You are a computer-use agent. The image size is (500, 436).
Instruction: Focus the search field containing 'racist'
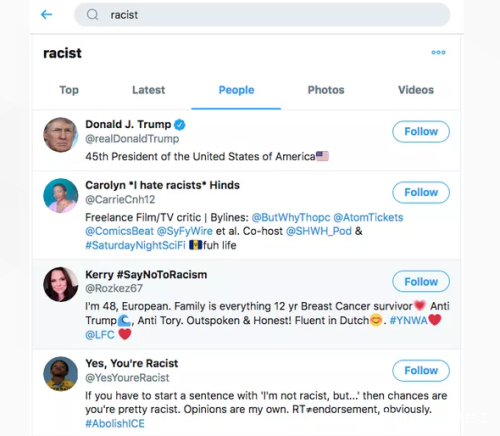[262, 15]
